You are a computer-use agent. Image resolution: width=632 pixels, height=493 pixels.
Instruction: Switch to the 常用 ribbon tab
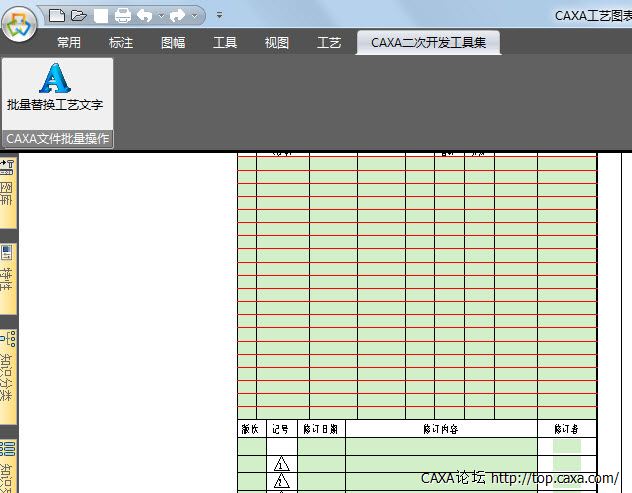click(69, 43)
